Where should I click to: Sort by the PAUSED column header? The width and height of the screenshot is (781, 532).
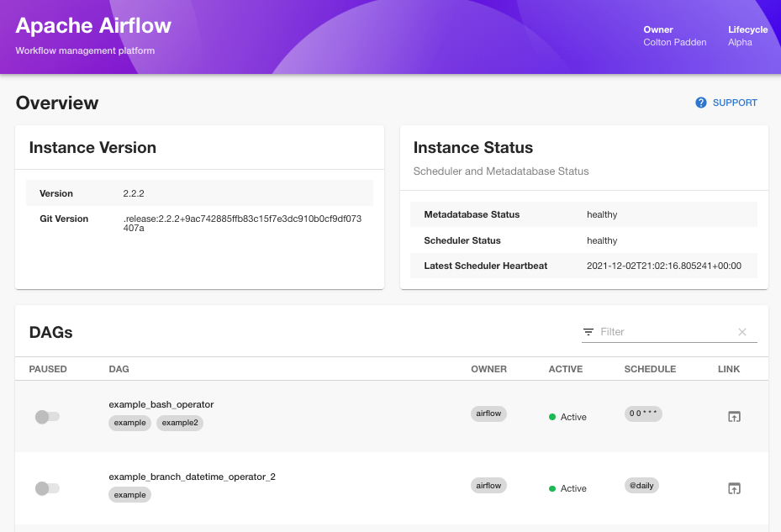(x=48, y=369)
